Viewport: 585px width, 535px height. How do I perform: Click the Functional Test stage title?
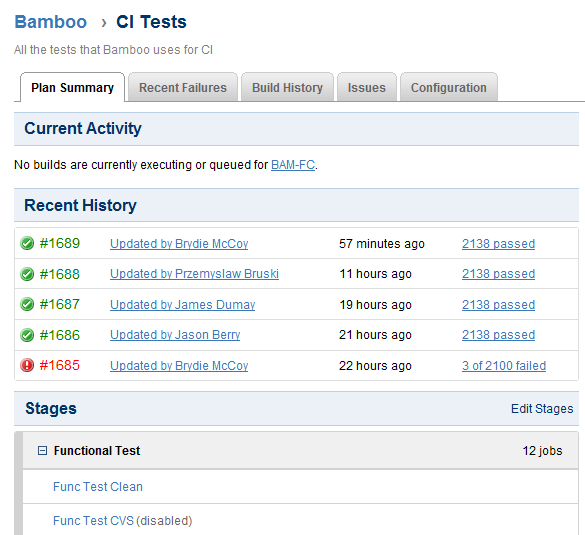pyautogui.click(x=97, y=451)
